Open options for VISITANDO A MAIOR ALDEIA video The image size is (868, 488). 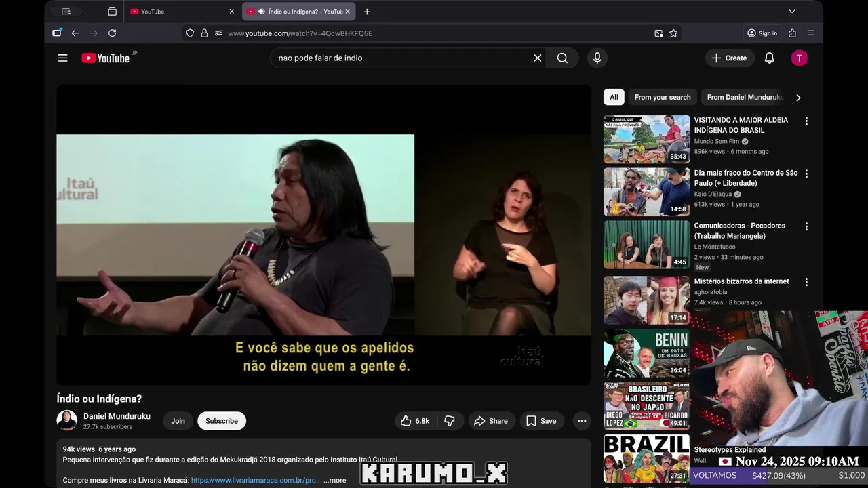pos(806,121)
